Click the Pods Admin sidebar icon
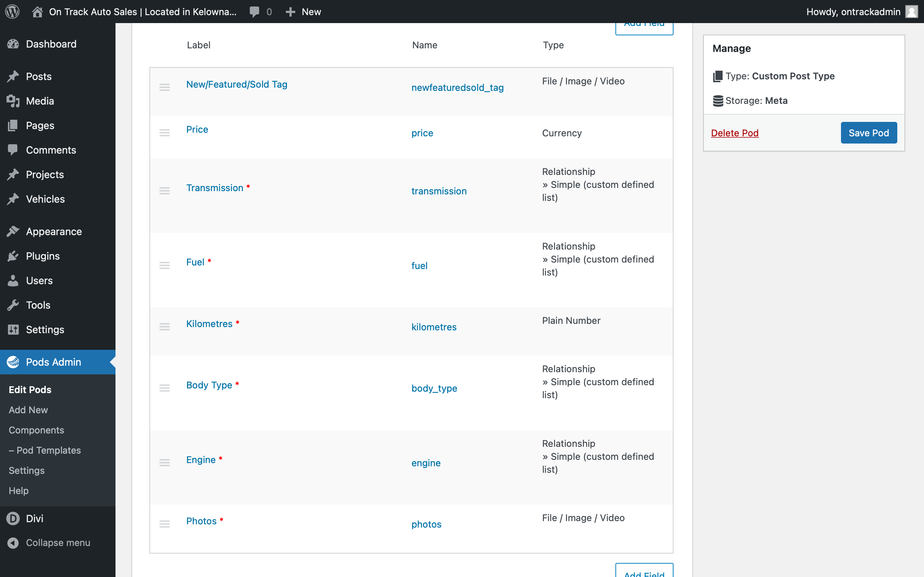The image size is (924, 577). click(x=13, y=362)
